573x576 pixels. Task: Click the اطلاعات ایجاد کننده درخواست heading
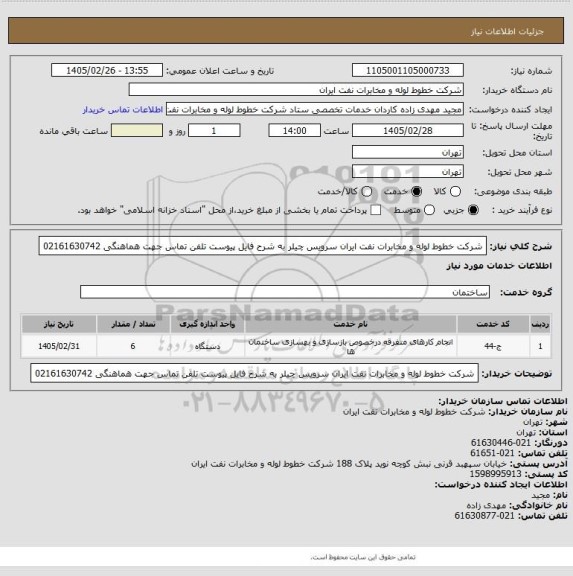click(501, 485)
